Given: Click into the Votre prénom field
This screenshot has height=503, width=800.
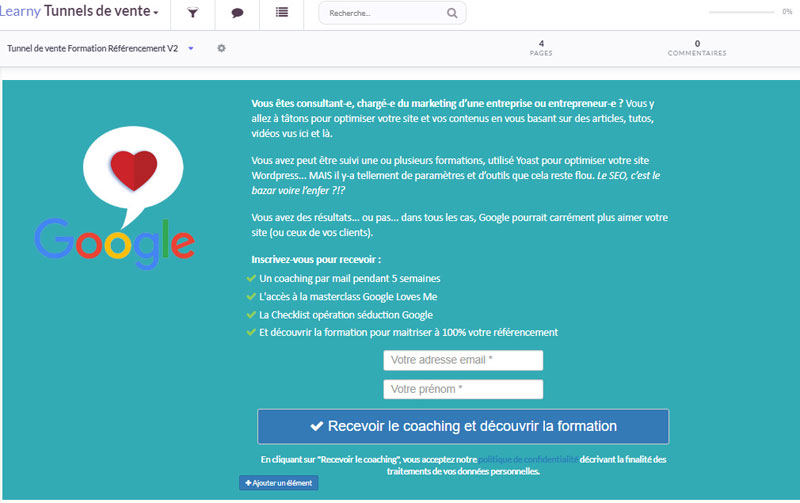Looking at the screenshot, I should click(463, 389).
